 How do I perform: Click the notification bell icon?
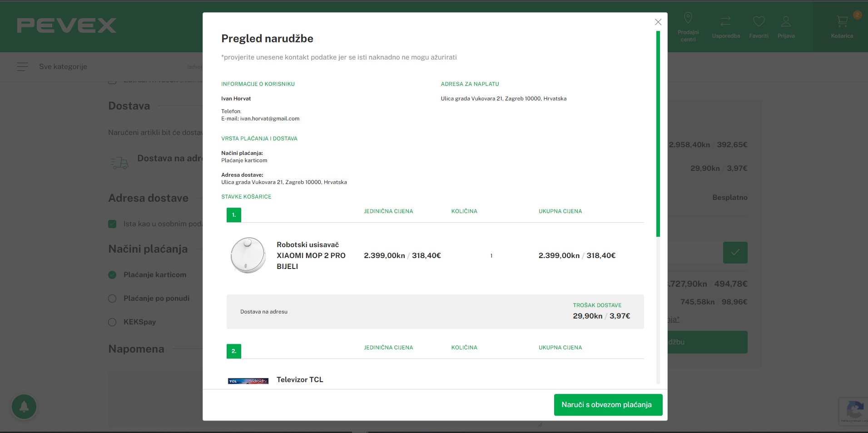coord(24,407)
